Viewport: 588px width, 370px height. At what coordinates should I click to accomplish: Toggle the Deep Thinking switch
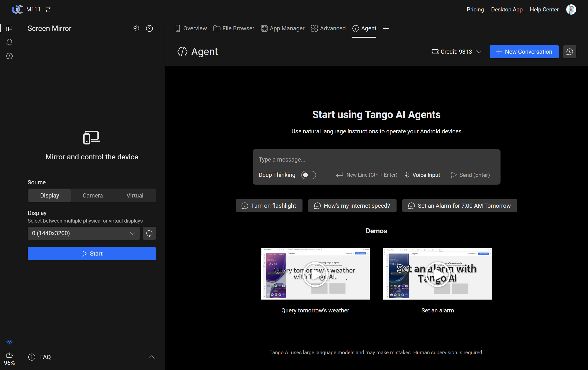click(x=308, y=175)
